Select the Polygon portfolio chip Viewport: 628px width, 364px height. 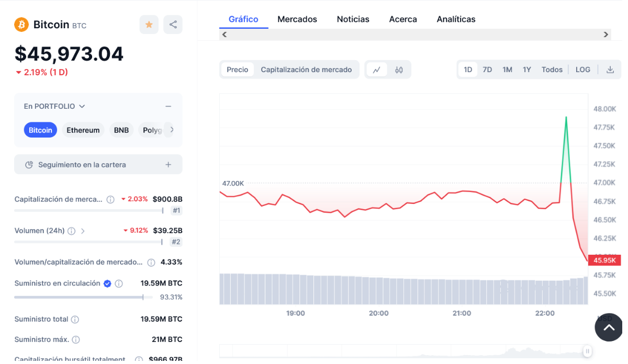153,130
